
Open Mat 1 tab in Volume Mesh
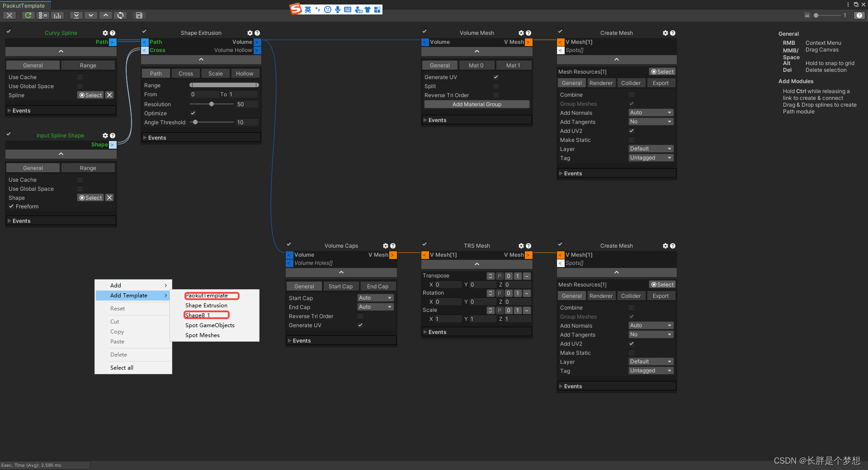[x=513, y=66]
